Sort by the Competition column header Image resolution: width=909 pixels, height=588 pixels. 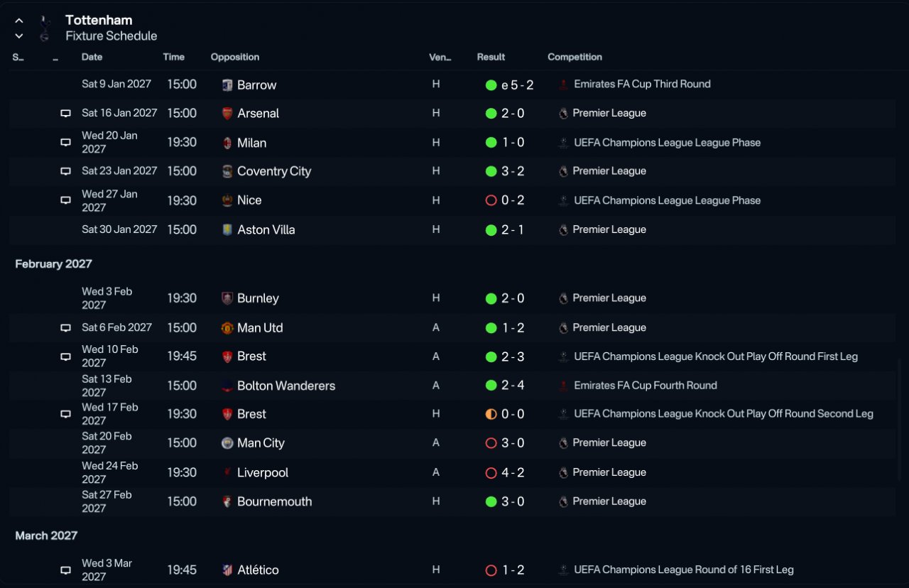point(575,57)
